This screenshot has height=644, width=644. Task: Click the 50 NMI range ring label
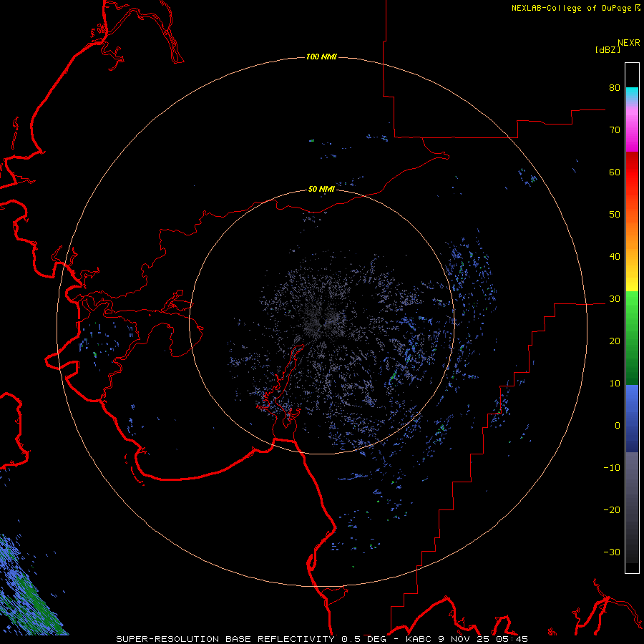pyautogui.click(x=321, y=189)
